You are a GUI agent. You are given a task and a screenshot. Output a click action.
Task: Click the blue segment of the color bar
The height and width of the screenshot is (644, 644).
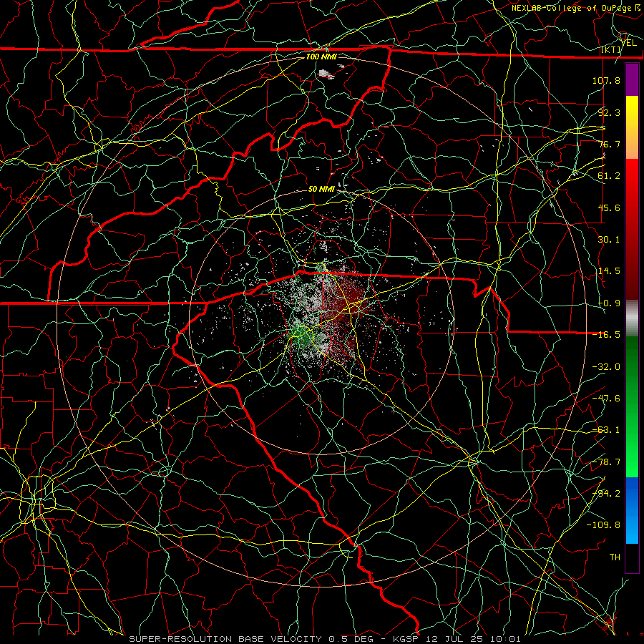coord(632,510)
